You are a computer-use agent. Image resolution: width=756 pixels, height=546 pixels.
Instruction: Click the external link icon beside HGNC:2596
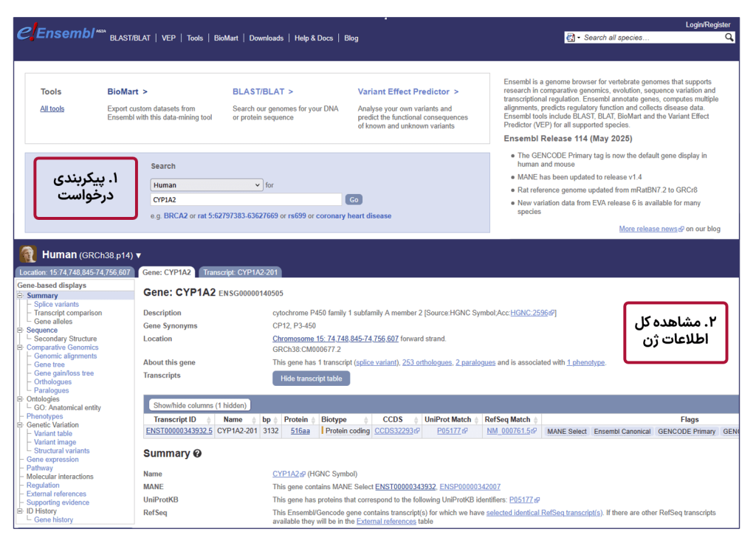554,313
